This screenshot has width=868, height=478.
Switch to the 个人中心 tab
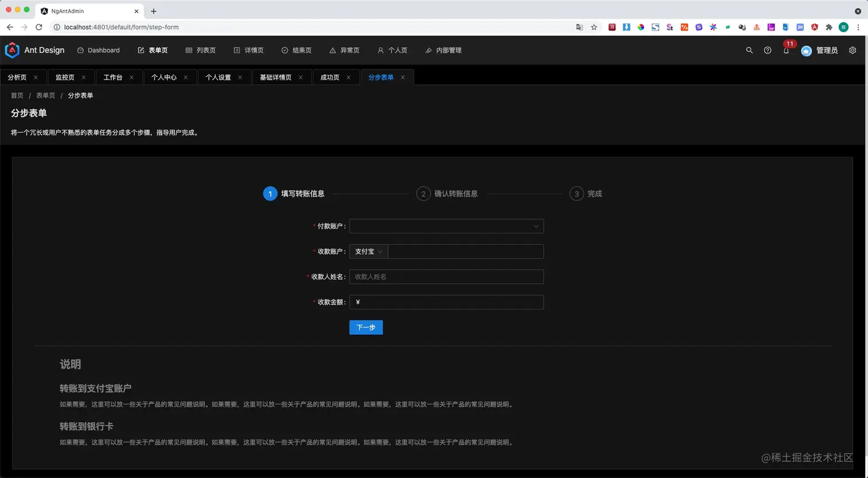pos(164,78)
